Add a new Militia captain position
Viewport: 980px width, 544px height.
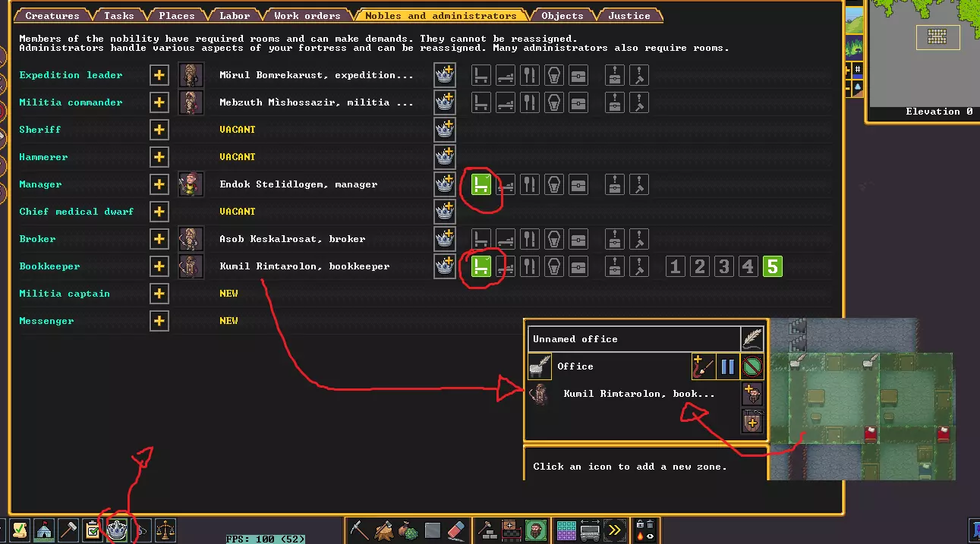159,294
